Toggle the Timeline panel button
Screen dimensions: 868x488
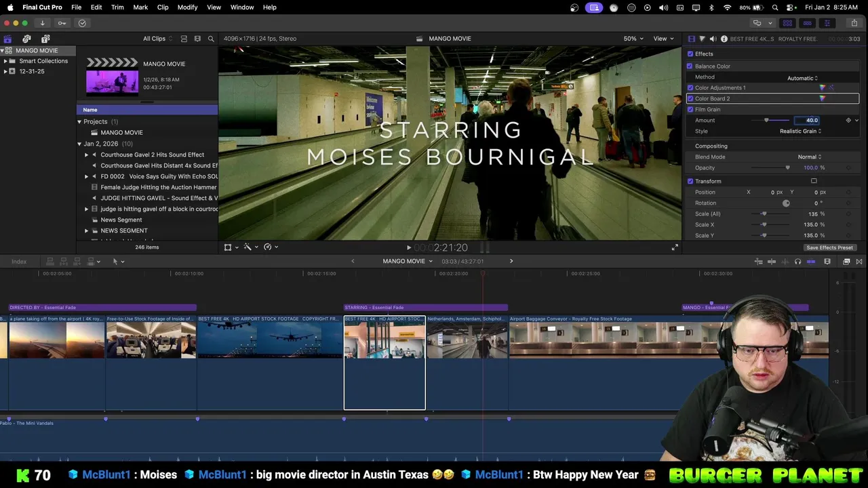(x=807, y=23)
